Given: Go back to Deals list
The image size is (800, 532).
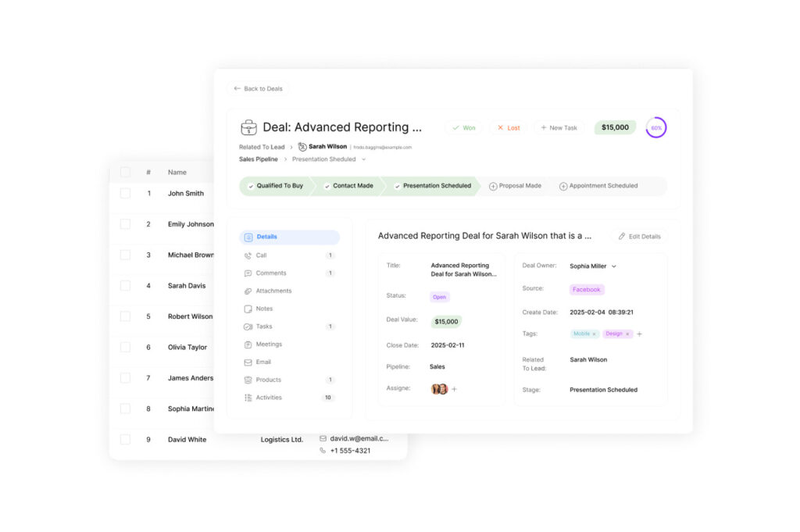Looking at the screenshot, I should click(x=258, y=89).
